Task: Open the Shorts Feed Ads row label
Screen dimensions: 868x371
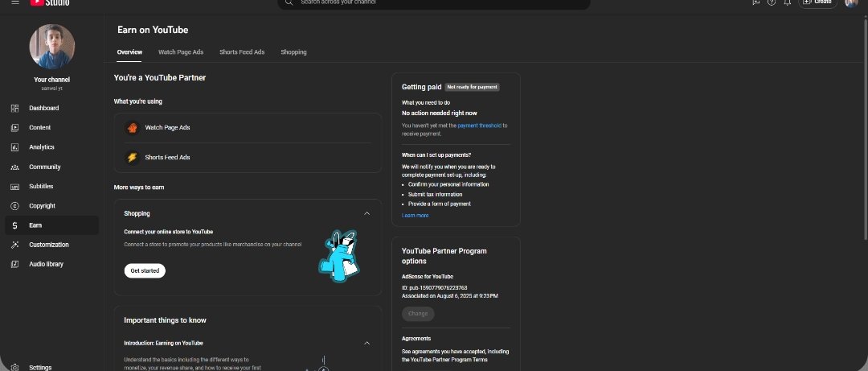Action: point(167,158)
